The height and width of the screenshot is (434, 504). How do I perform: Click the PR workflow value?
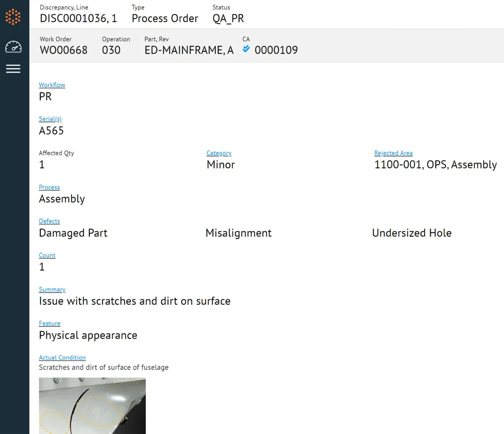click(x=45, y=97)
